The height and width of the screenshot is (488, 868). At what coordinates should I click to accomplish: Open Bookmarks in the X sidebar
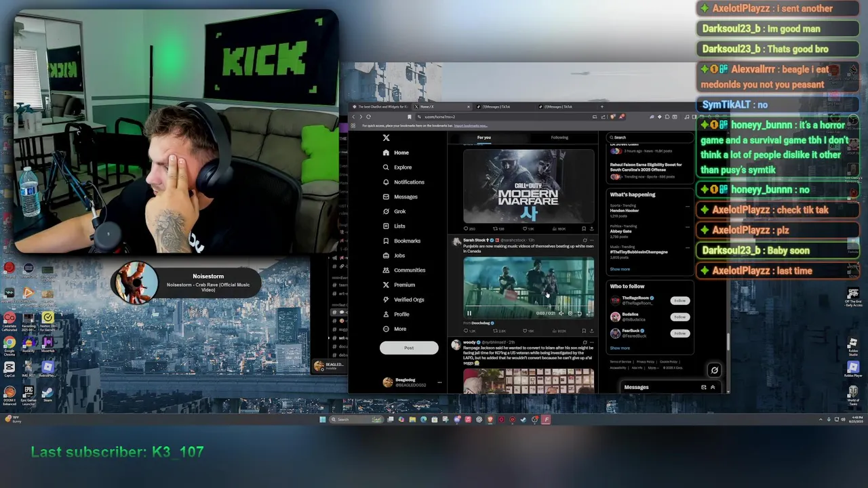[x=401, y=241]
